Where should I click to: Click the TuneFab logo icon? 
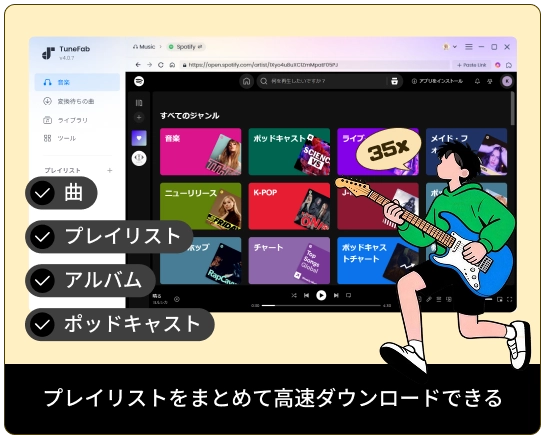click(48, 53)
